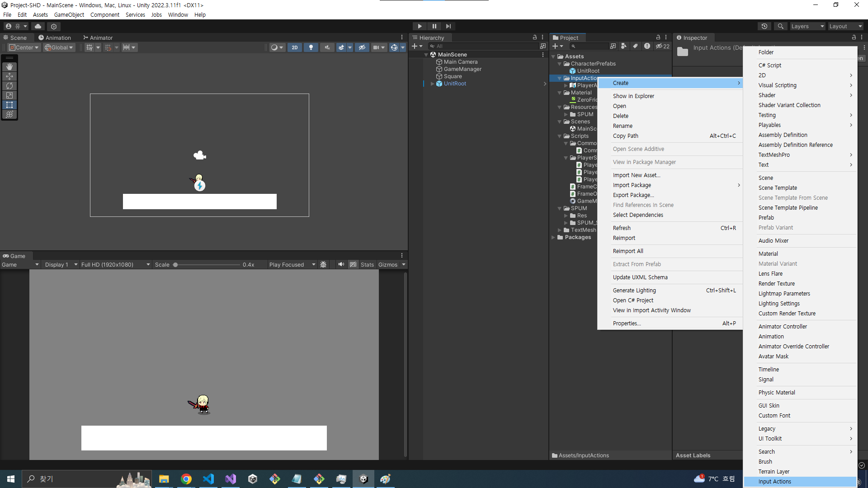Select the Scale tool

tap(9, 95)
